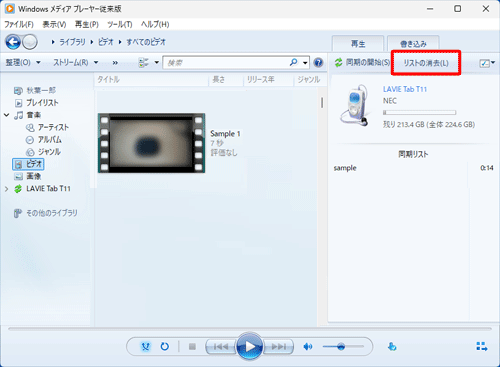This screenshot has width=500, height=367.
Task: Open the ツール(T) menu
Action: point(120,24)
